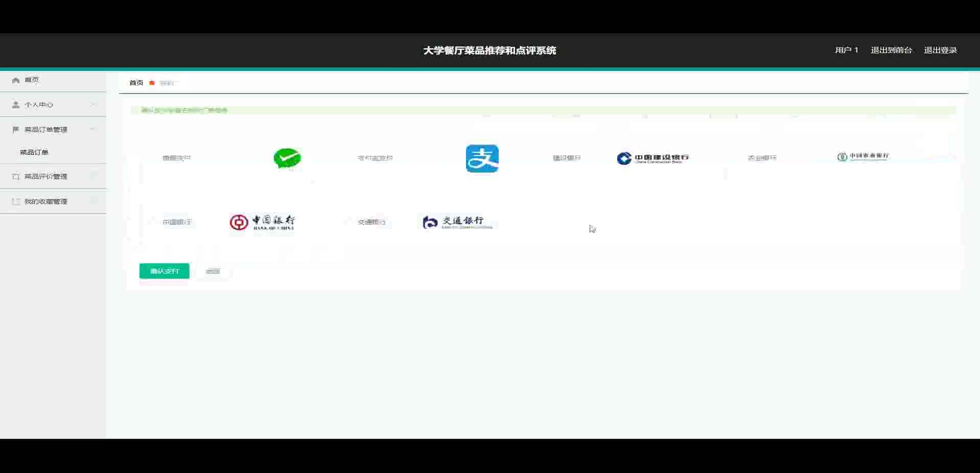Open the 我的收藏管理 sidebar menu
The width and height of the screenshot is (980, 473).
coord(53,201)
